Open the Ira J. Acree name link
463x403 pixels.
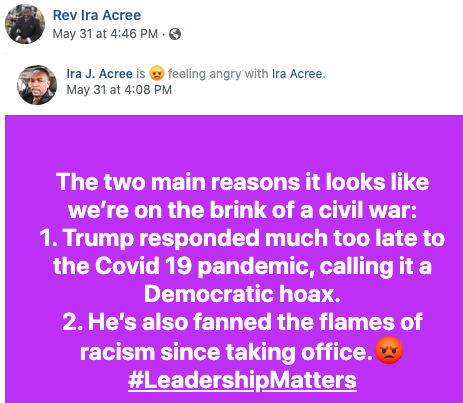(x=99, y=74)
